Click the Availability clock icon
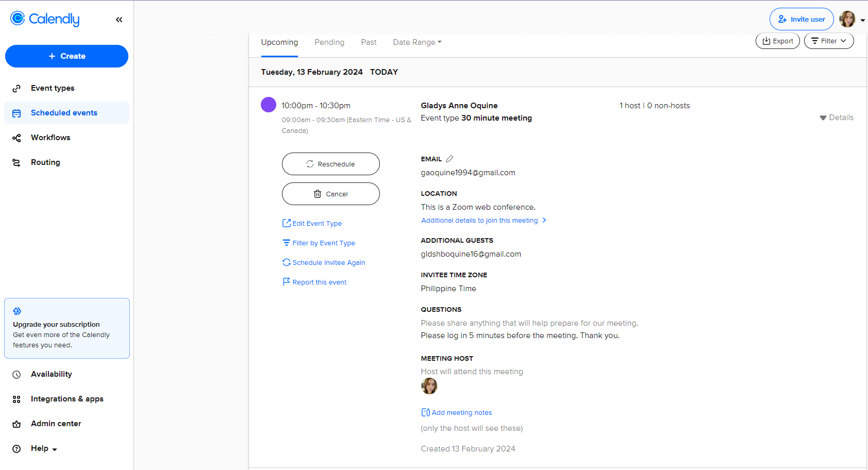 point(16,375)
